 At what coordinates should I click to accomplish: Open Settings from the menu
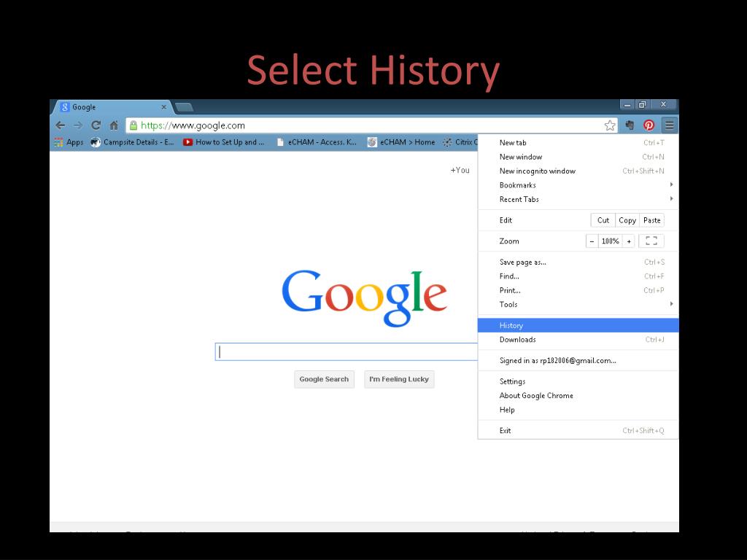[x=578, y=381]
